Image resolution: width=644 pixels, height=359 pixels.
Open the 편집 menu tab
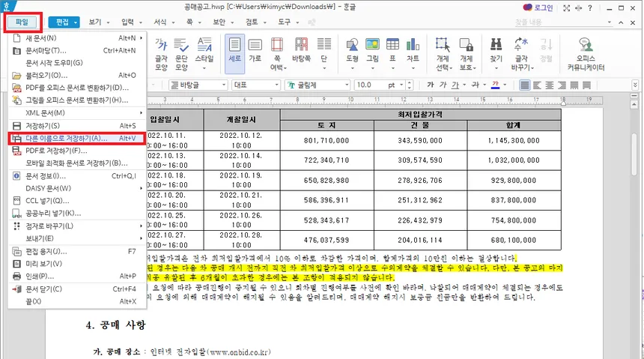coord(64,22)
